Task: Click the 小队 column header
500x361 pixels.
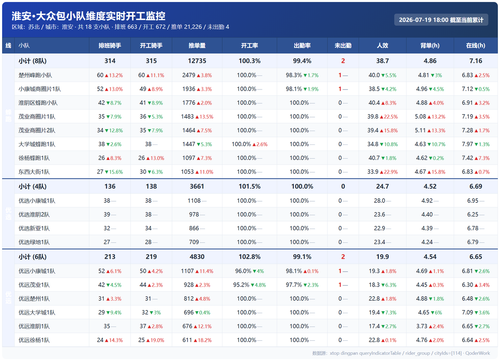Action: tap(24, 46)
